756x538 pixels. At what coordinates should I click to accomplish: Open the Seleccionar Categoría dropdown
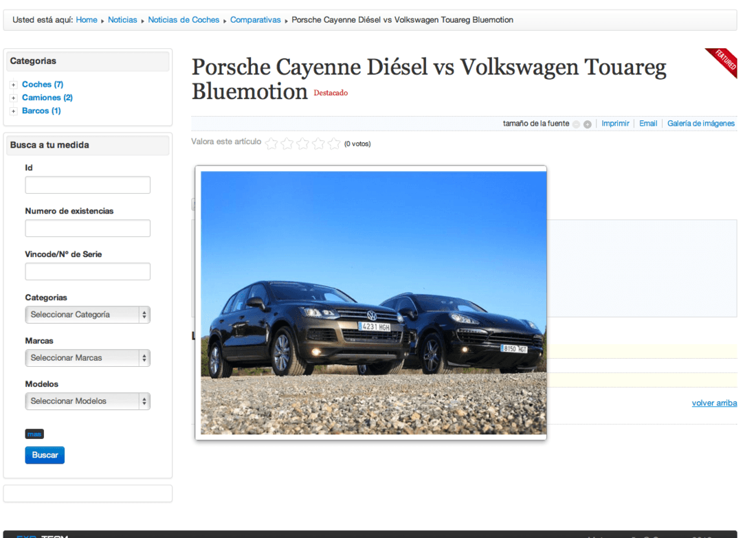[88, 315]
